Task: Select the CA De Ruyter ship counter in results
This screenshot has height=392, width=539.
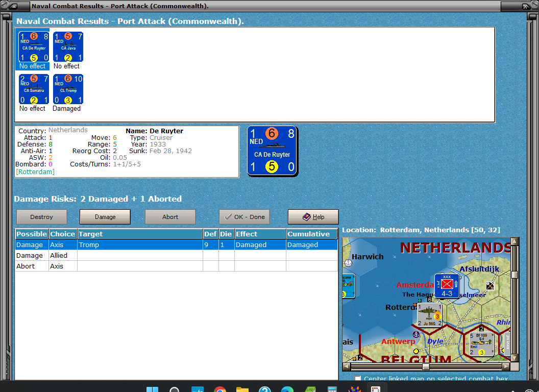Action: point(34,47)
